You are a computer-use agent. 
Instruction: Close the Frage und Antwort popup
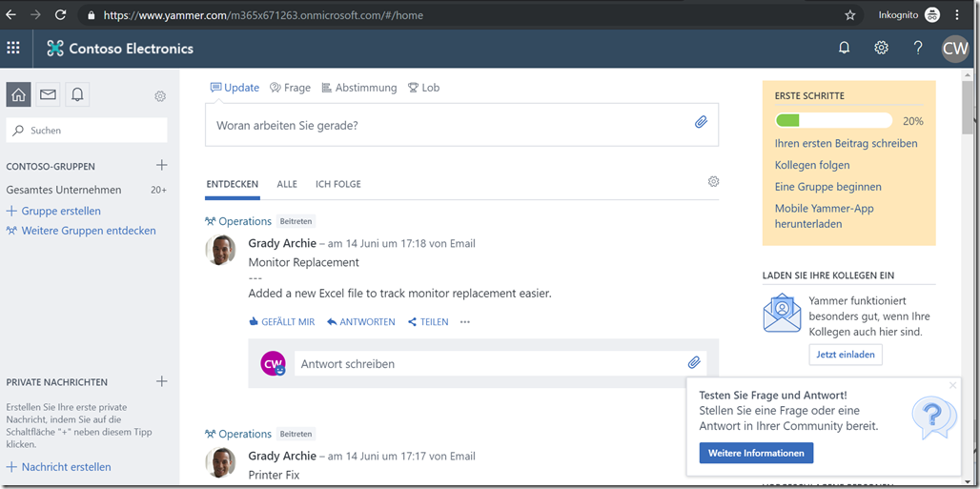(x=952, y=385)
